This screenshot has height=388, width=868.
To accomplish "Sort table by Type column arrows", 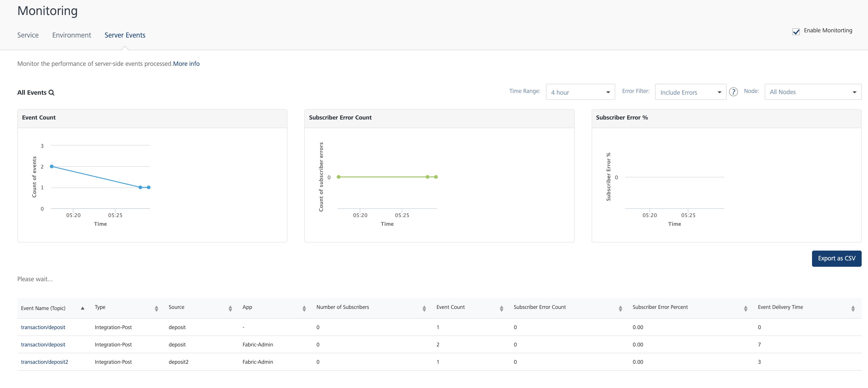I will [156, 308].
